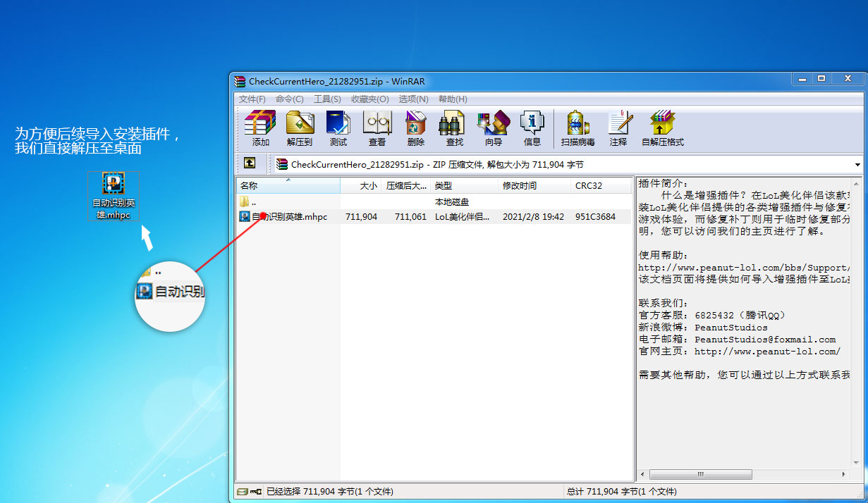Sort by 压缩后大小 column header
Viewport: 868px width, 503px height.
coord(405,186)
